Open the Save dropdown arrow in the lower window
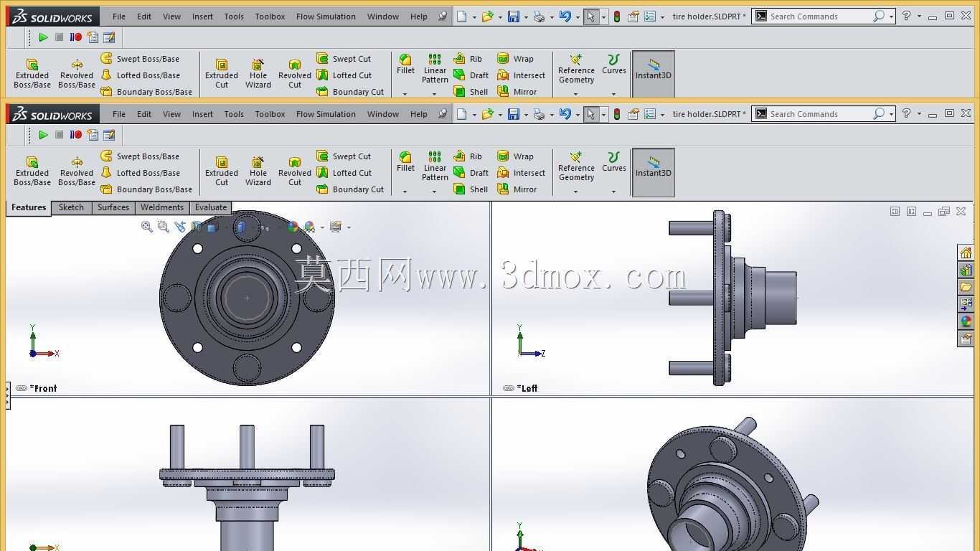 [x=526, y=115]
